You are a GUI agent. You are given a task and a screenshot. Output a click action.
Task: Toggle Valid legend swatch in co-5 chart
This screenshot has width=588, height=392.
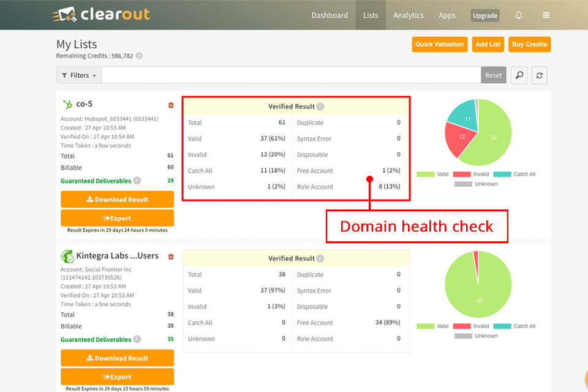click(x=425, y=174)
